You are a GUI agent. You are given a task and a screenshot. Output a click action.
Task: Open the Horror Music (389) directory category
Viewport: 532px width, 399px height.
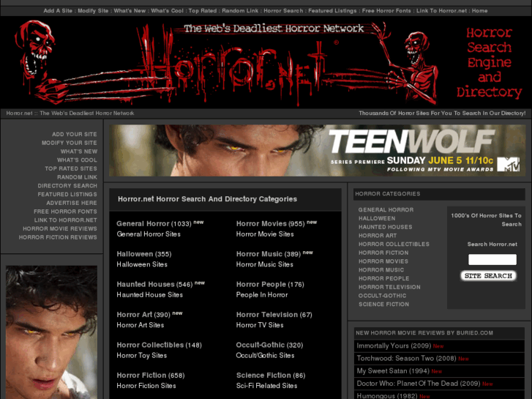click(259, 254)
